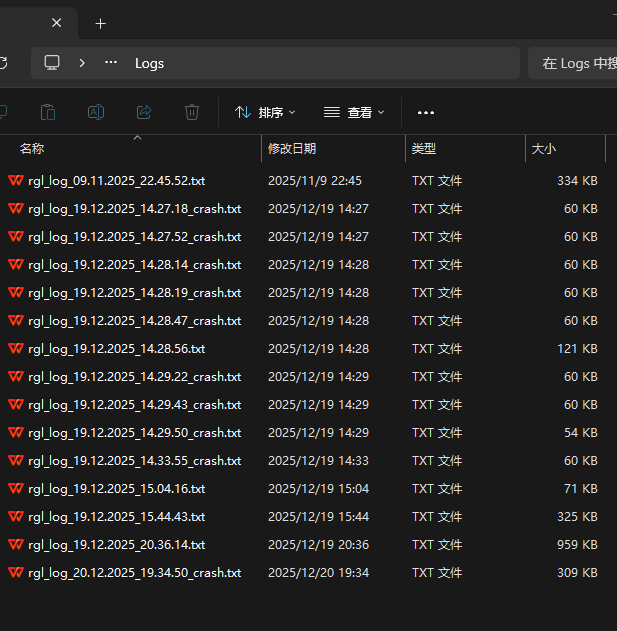Click the Delete trash can icon

(192, 112)
